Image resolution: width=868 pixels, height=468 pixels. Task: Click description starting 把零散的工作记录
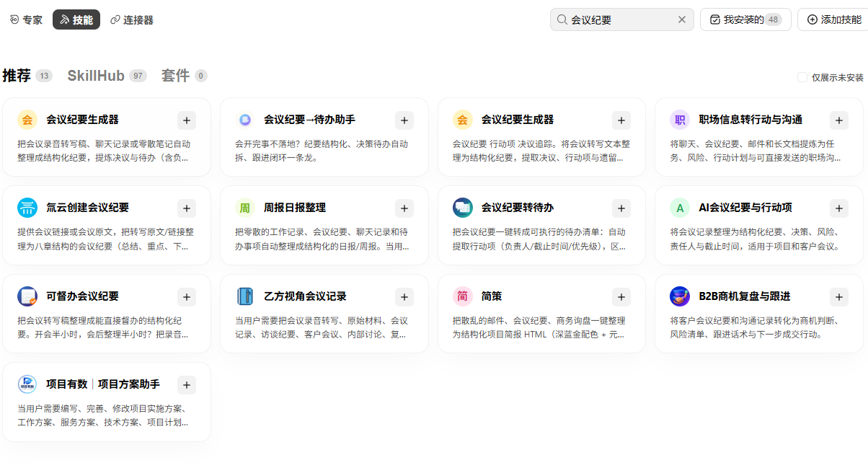point(322,239)
